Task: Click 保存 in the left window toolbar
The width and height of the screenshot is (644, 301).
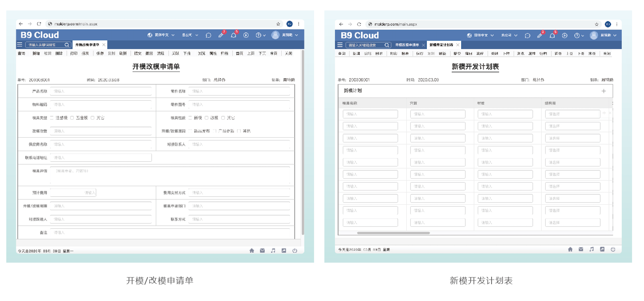Action: [x=100, y=53]
